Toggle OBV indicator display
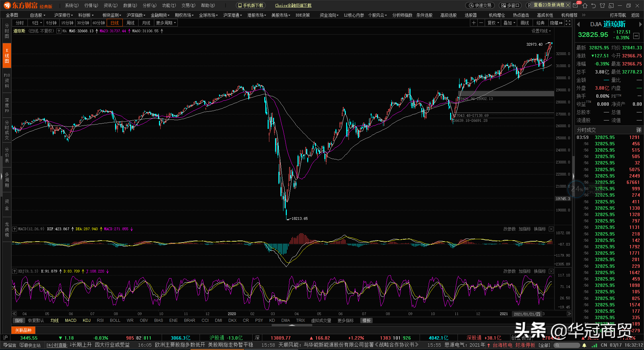The width and height of the screenshot is (644, 350). point(144,320)
